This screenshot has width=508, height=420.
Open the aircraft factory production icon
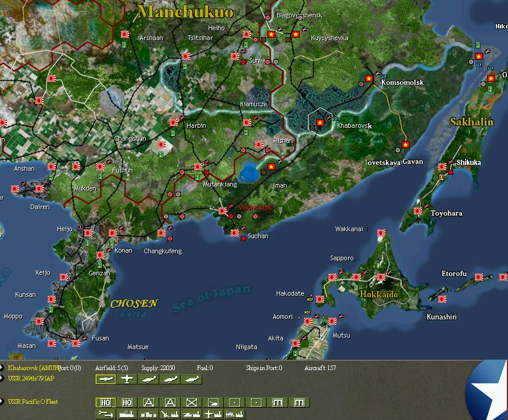[x=213, y=414]
